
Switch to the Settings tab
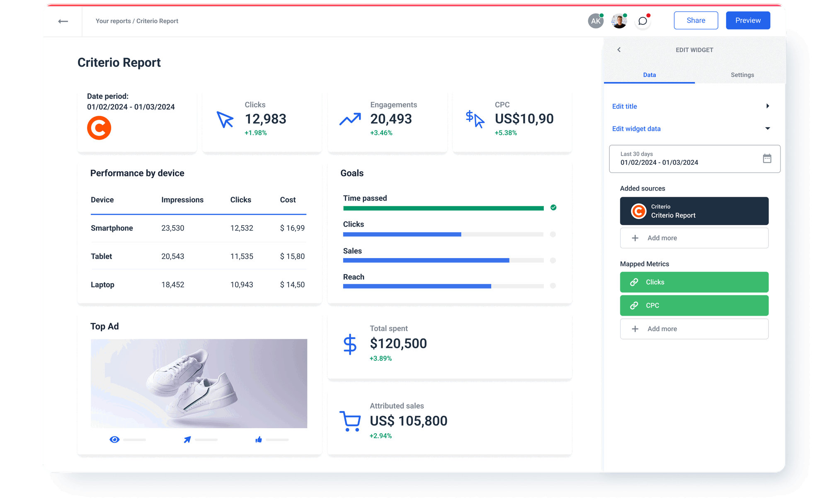click(x=742, y=75)
